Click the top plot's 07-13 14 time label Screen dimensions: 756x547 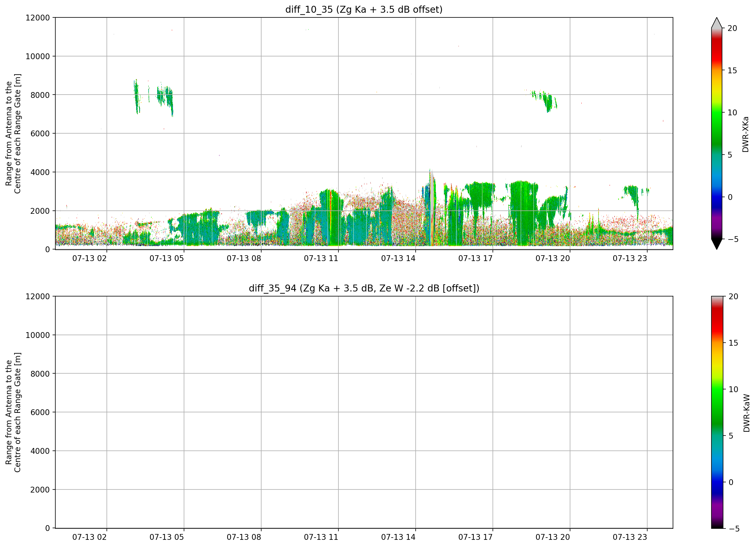coord(398,258)
